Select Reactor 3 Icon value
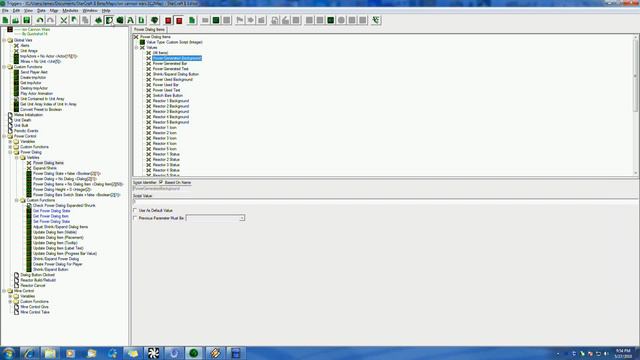The image size is (640, 360). [x=165, y=138]
